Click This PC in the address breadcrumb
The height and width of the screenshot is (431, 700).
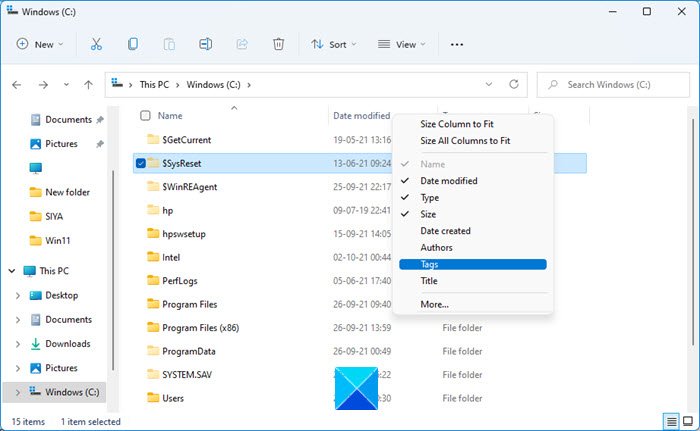tap(154, 84)
